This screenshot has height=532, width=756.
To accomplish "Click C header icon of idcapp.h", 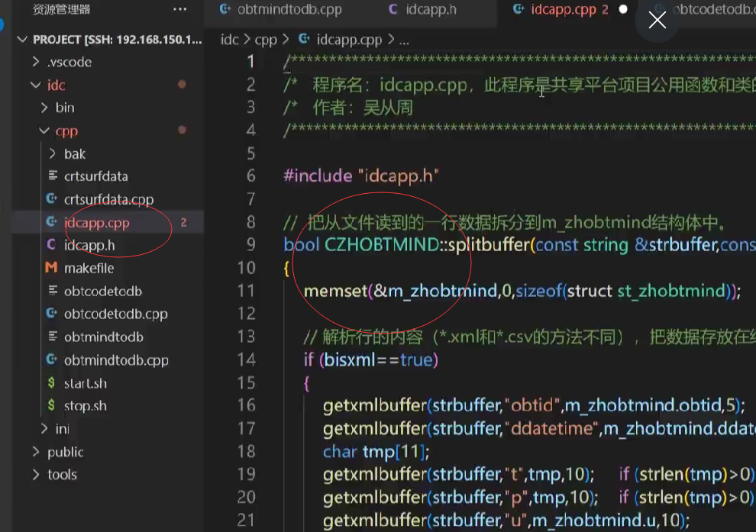I will point(51,245).
